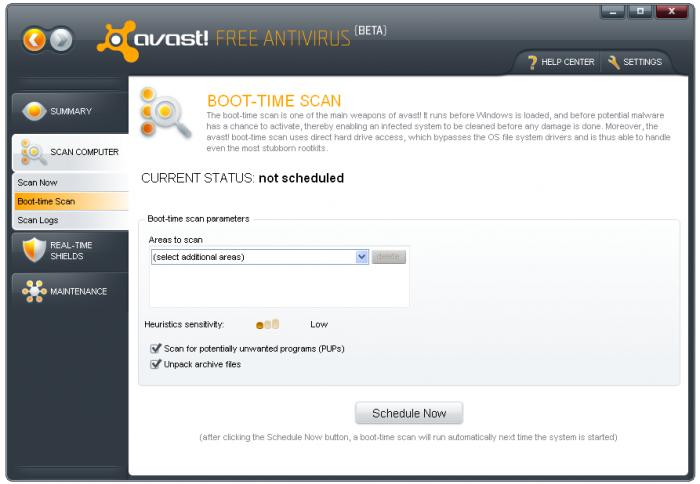Screen dimensions: 700x484
Task: Click the 'Heuristics sensitivity:' label
Action: 184,325
